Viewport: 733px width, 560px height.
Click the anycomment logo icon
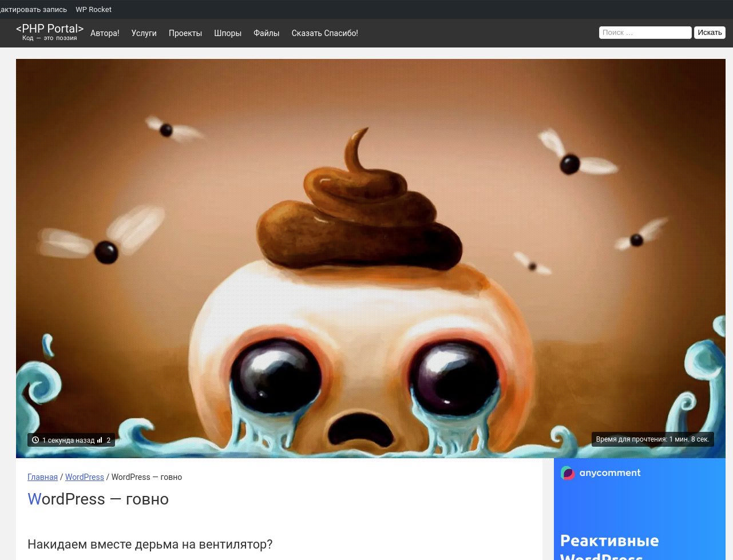tap(568, 473)
